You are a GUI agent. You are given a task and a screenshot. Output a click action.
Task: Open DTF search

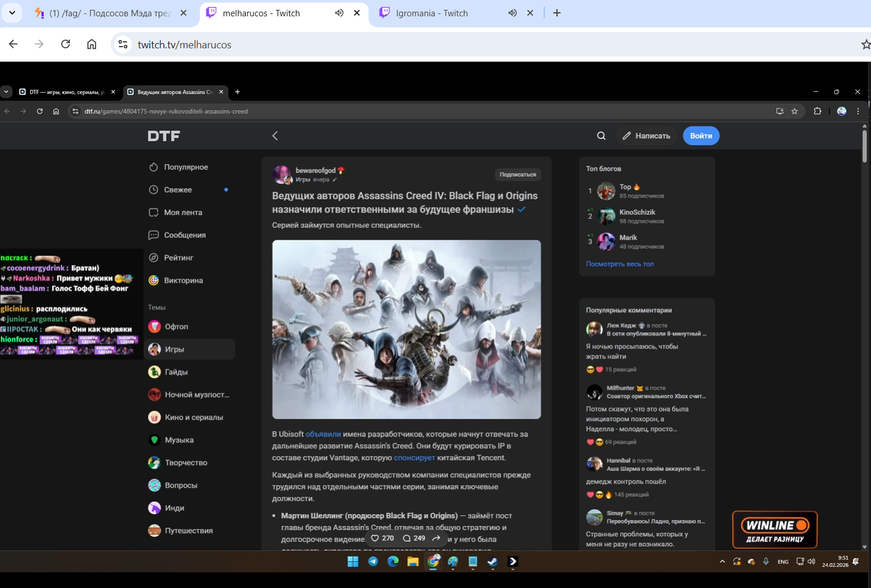pos(601,136)
